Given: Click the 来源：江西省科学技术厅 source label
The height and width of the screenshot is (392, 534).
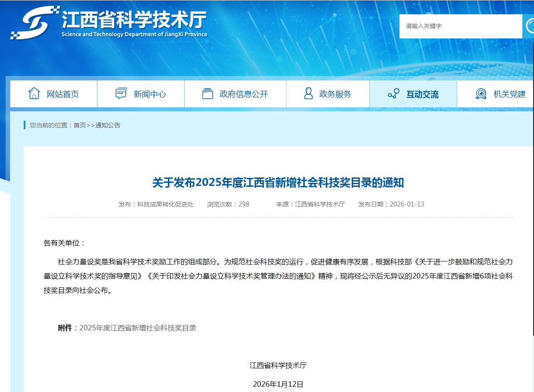Looking at the screenshot, I should [310, 204].
